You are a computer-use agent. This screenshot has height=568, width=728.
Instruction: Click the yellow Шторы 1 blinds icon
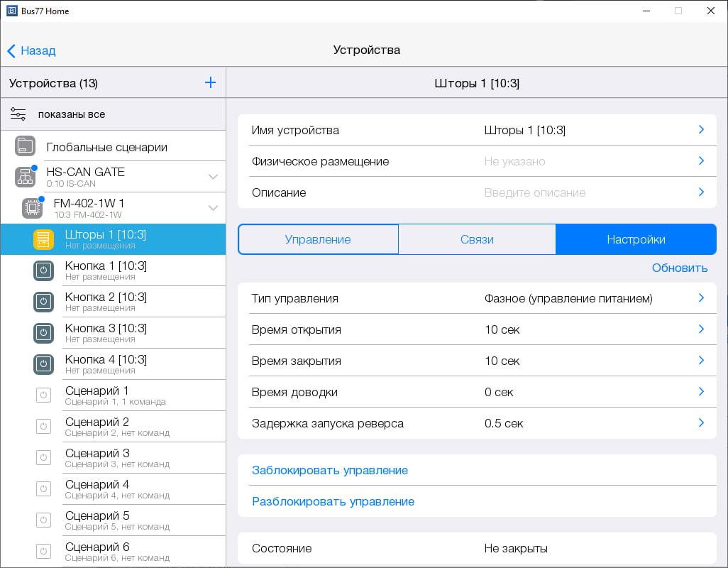click(x=43, y=239)
